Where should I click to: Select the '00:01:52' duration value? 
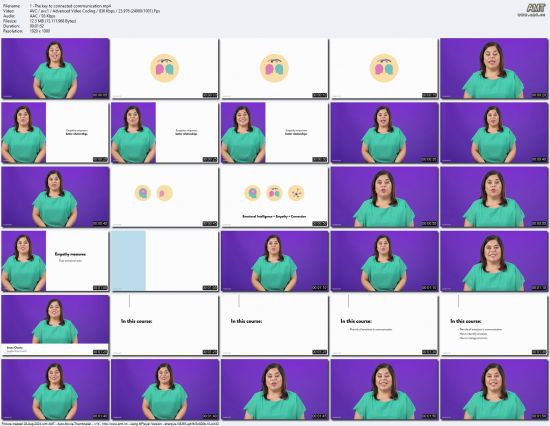pos(36,26)
